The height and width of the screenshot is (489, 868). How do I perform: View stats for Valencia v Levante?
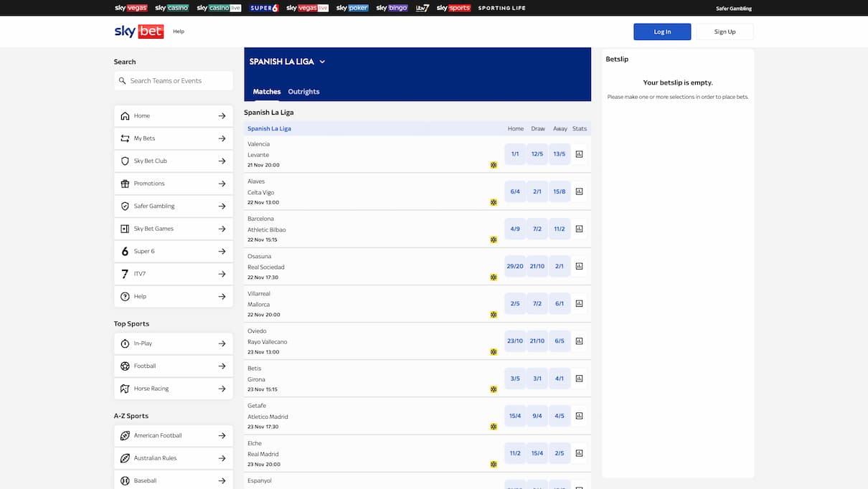point(579,154)
